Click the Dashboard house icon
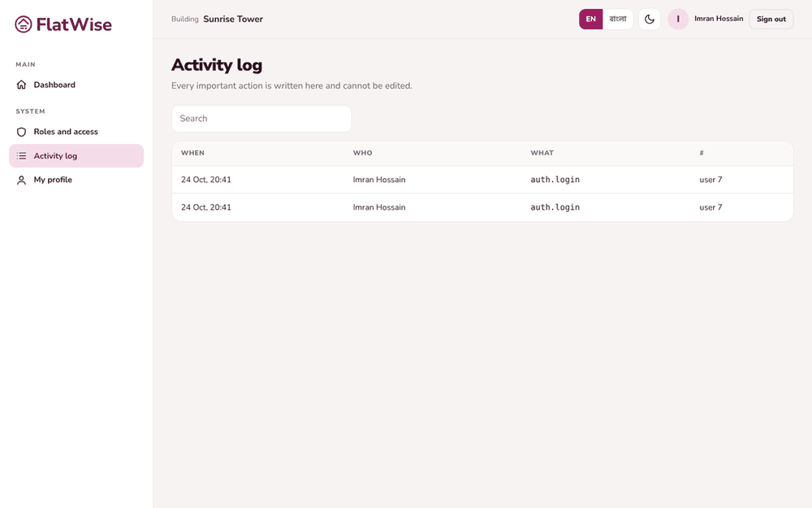This screenshot has height=508, width=812. click(x=21, y=85)
